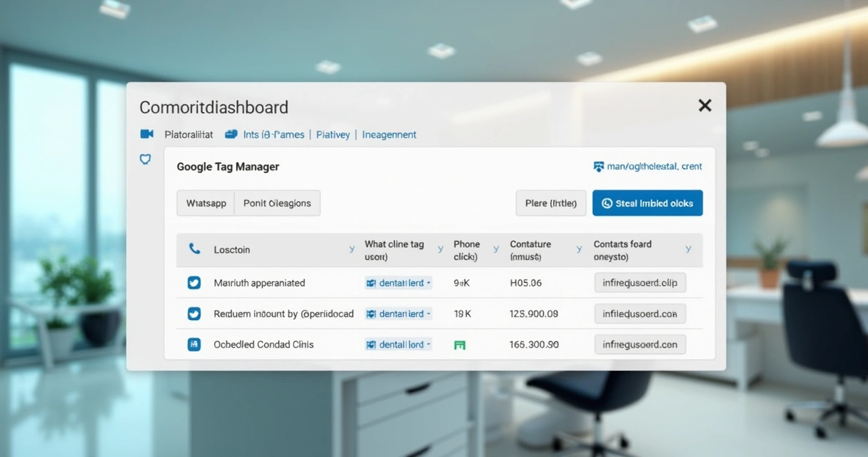The height and width of the screenshot is (457, 868).
Task: Click the filter chevron beside Contature header
Action: coord(578,250)
